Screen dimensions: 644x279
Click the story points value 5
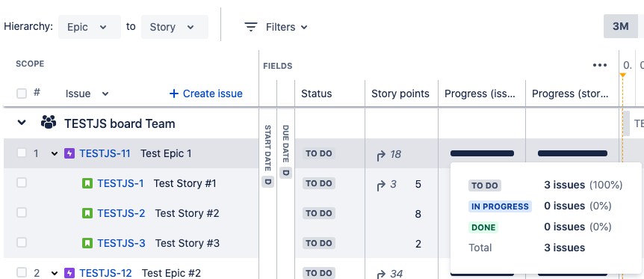(x=418, y=184)
